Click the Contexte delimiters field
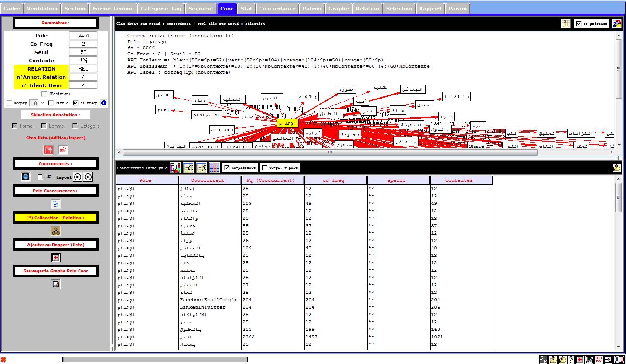The width and height of the screenshot is (626, 364). pos(83,61)
